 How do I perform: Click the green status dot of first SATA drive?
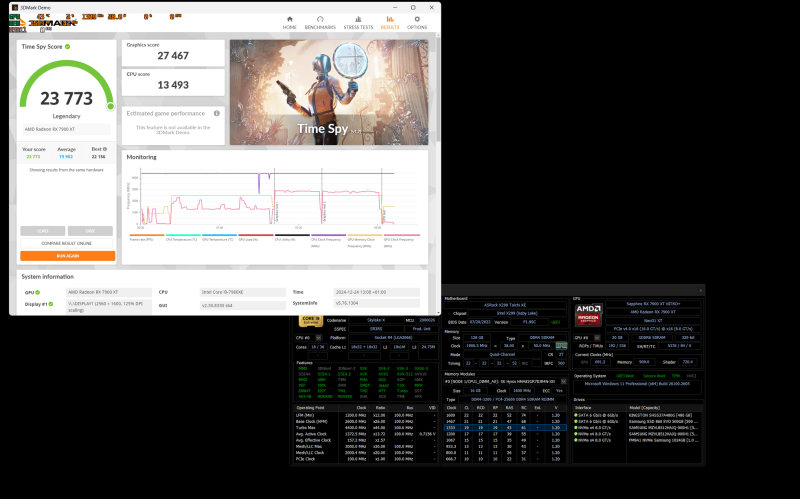(576, 415)
